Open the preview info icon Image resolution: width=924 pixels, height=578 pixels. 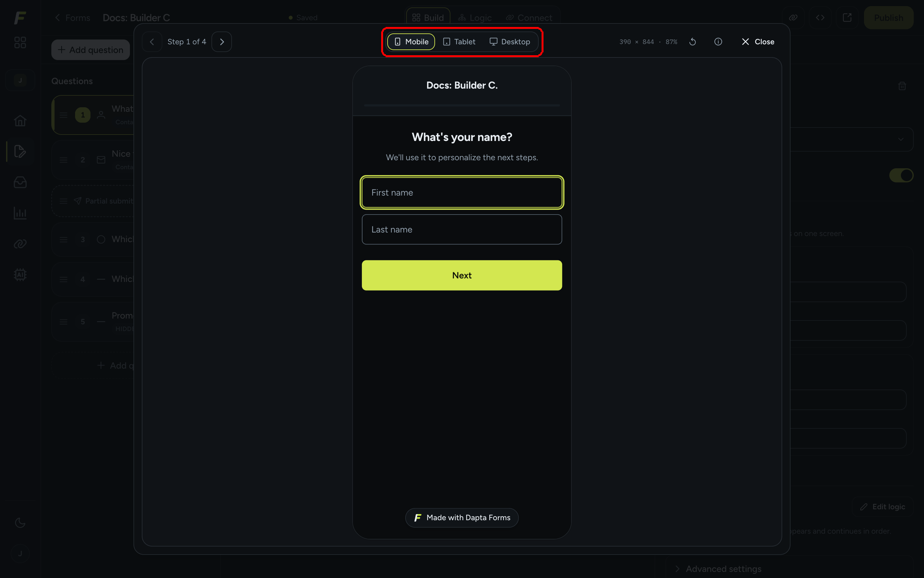(x=718, y=42)
